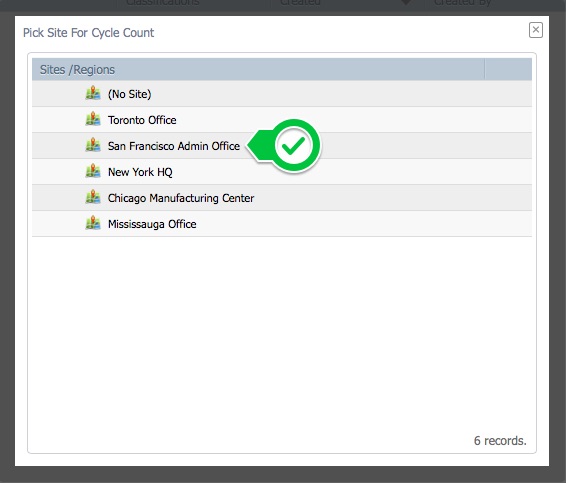The image size is (566, 483).
Task: Click the map icon beside (No Site)
Action: click(93, 93)
